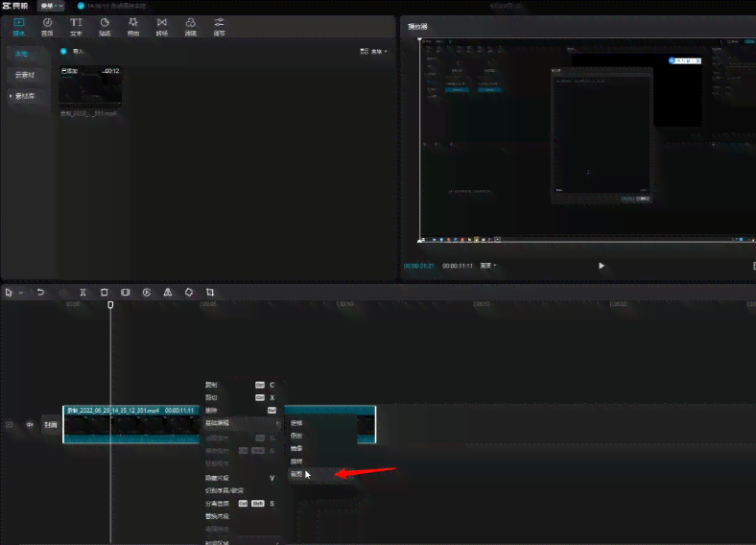Click the auto-save status check icon
756x545 pixels.
(x=81, y=6)
